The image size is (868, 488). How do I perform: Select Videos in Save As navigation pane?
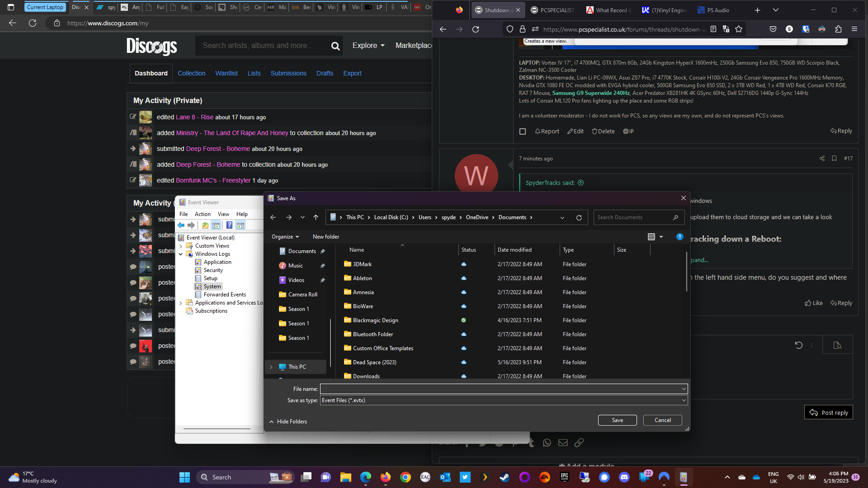[296, 280]
